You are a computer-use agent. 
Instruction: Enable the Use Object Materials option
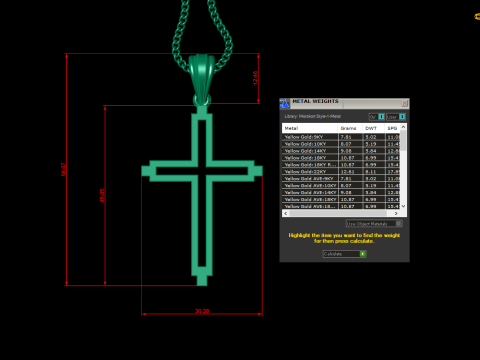374,223
